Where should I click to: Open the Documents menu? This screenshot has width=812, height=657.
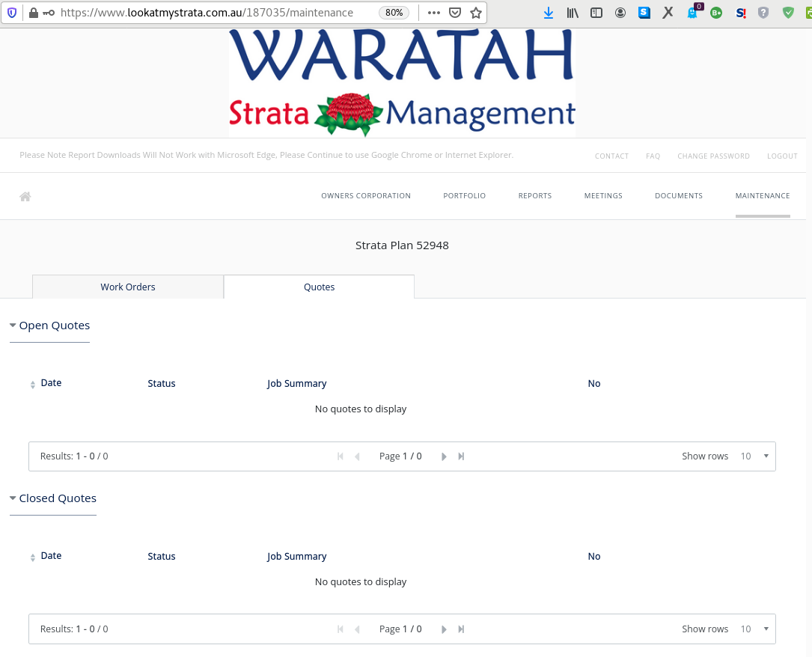pyautogui.click(x=678, y=196)
